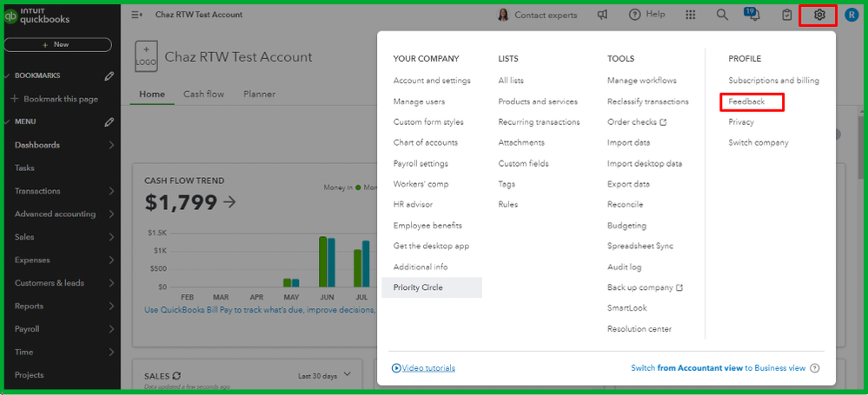Screen dimensions: 868x395
Task: Open Recurring transactions
Action: (x=539, y=122)
